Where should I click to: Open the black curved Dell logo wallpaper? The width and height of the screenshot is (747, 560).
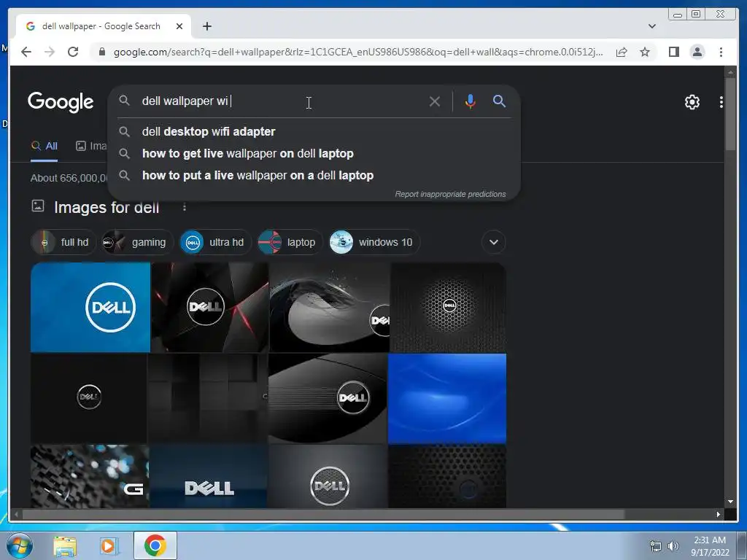(328, 398)
